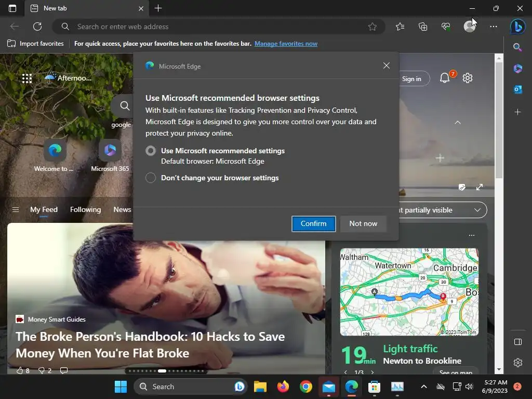Open Microsoft 365 icon in sidebar
Viewport: 532px width, 399px height.
517,68
